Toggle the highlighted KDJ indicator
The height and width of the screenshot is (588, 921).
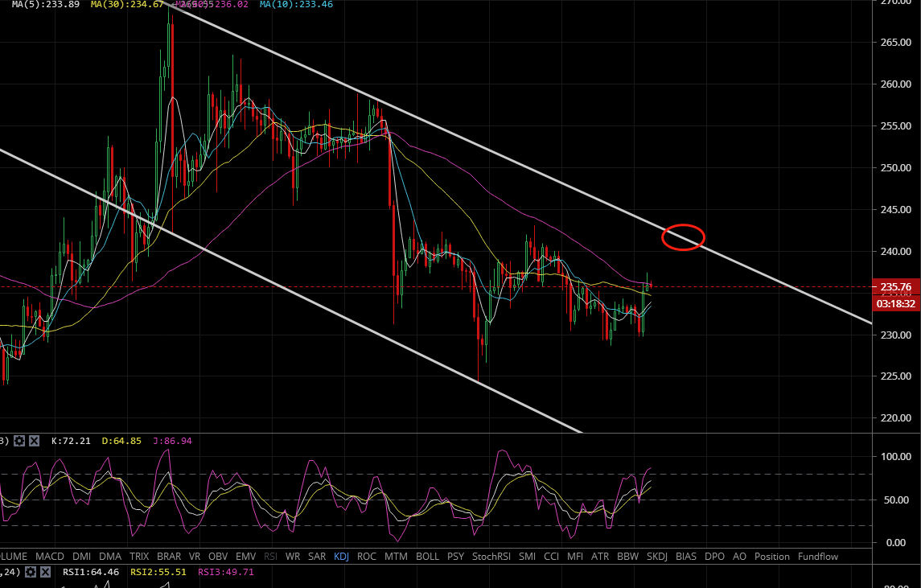[x=341, y=556]
